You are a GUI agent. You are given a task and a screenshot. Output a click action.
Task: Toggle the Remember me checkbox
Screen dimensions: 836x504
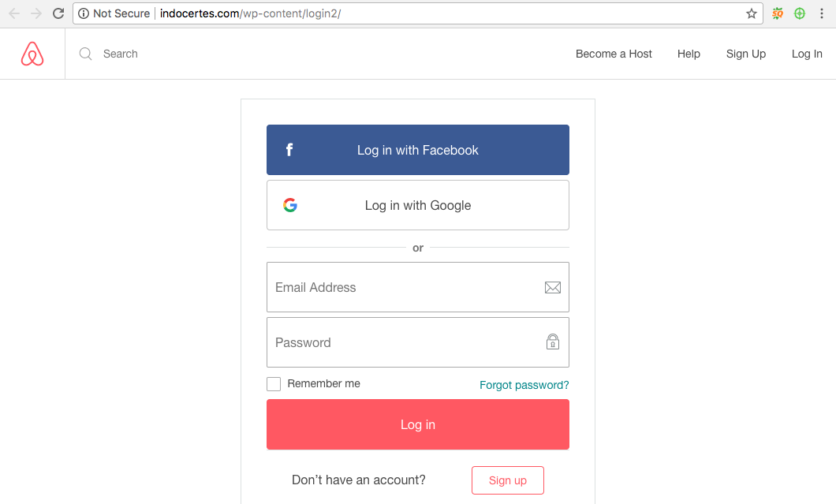(x=274, y=384)
